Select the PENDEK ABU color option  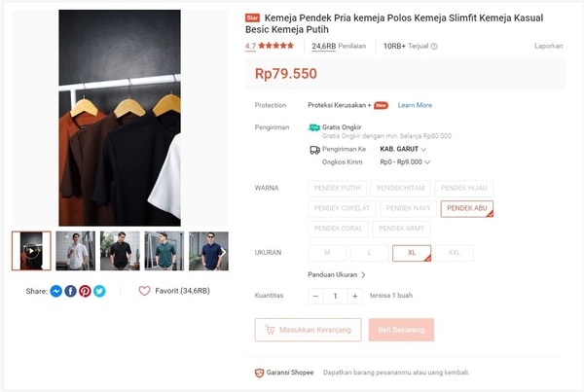466,208
